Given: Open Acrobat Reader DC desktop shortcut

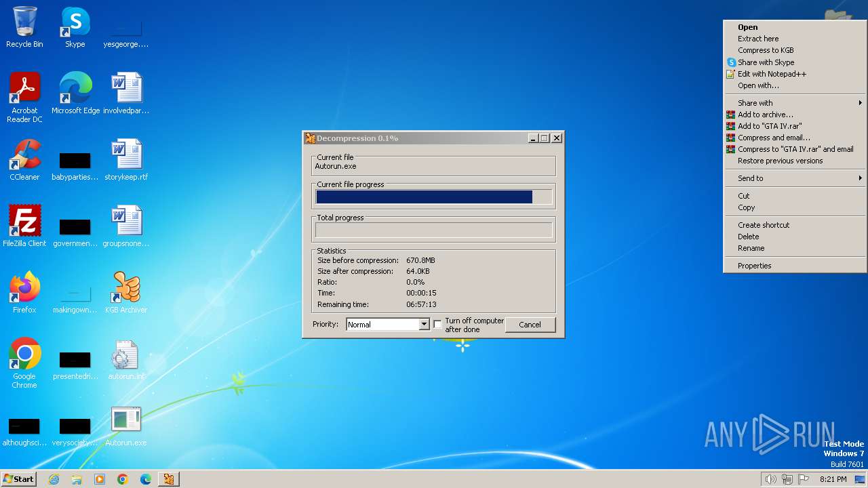Looking at the screenshot, I should pos(24,97).
